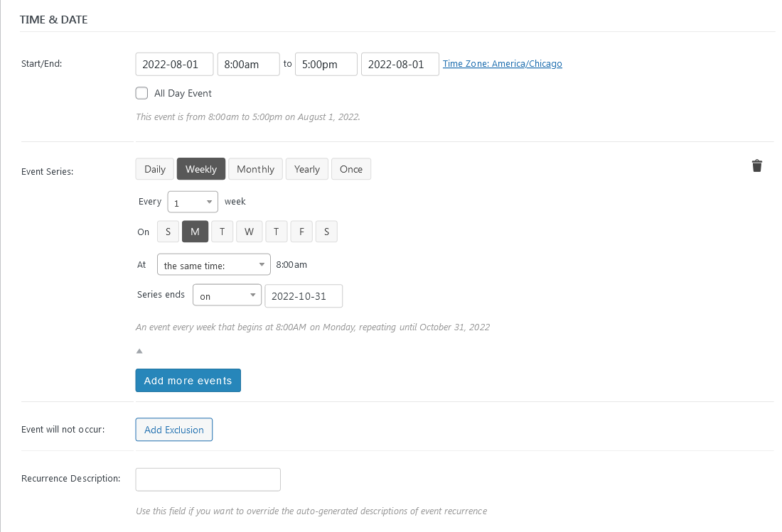This screenshot has height=532, width=782.
Task: Choose the Once recurrence option
Action: (351, 169)
